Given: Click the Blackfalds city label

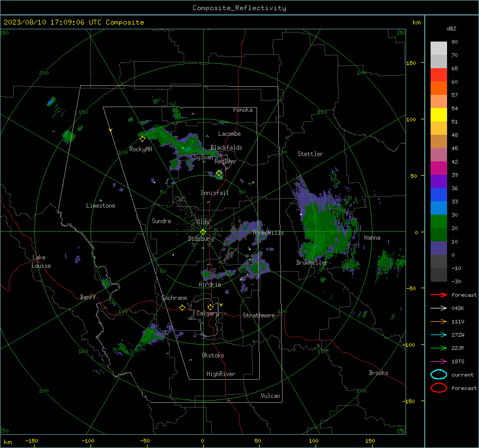Looking at the screenshot, I should [226, 148].
